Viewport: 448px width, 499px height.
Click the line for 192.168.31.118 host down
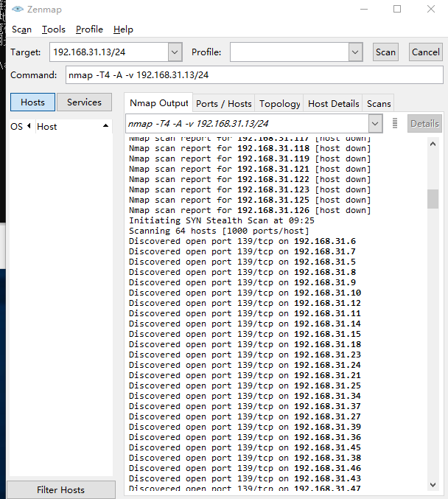tap(250, 148)
